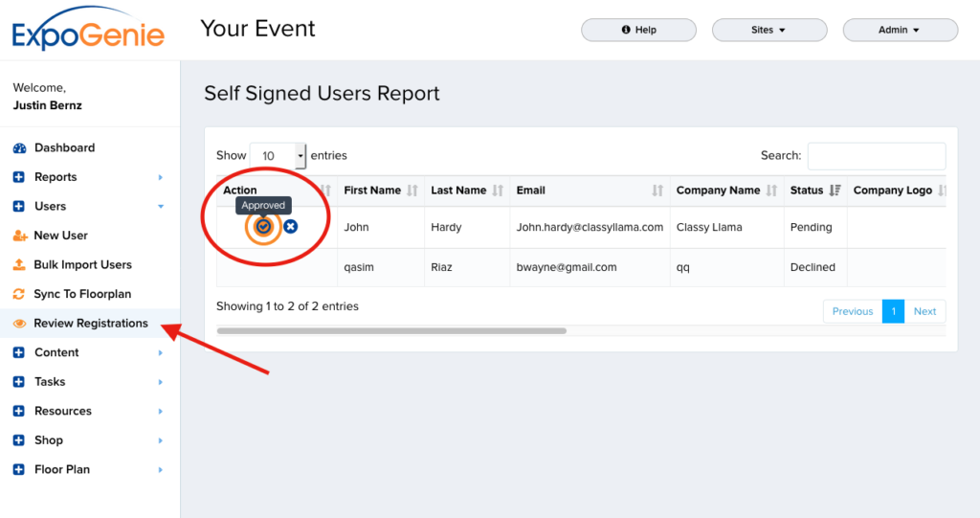Click the ExpoGenie logo
This screenshot has height=518, width=980.
[x=88, y=30]
